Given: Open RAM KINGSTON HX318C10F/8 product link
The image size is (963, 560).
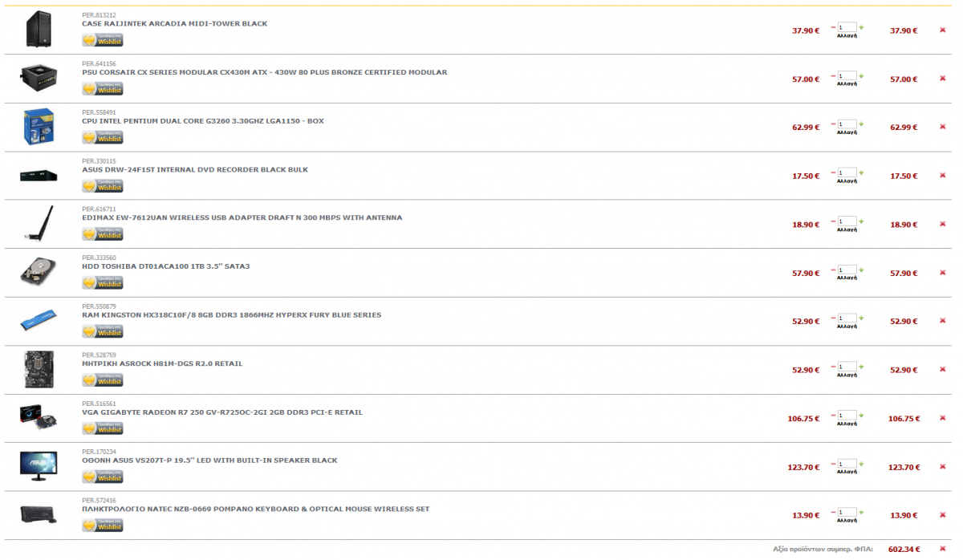Looking at the screenshot, I should click(232, 314).
